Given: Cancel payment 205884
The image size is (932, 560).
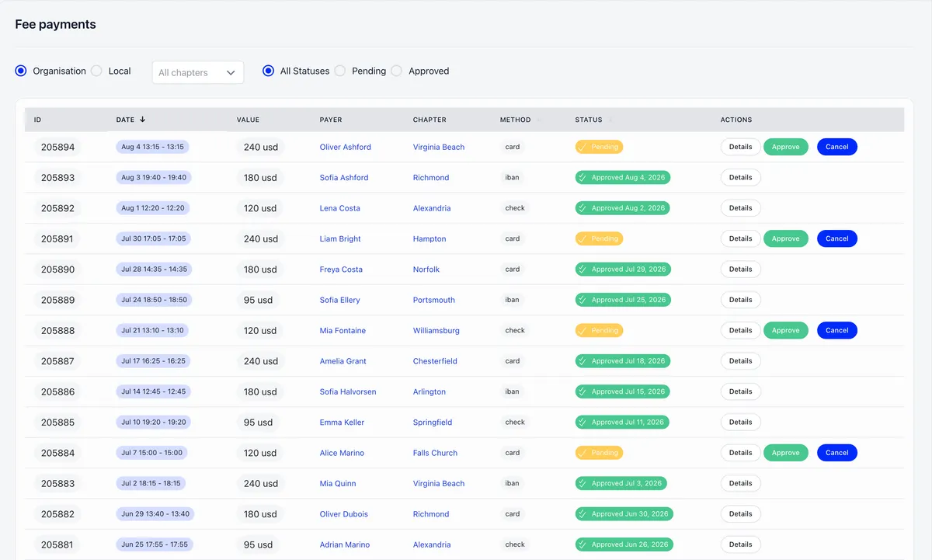Looking at the screenshot, I should [837, 453].
